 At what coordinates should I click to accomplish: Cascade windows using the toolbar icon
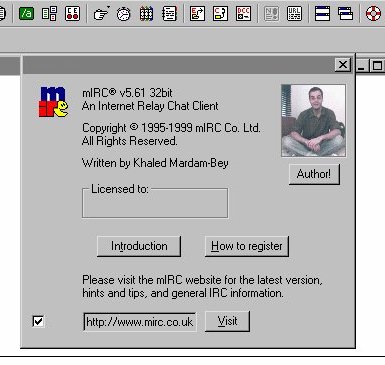(345, 13)
